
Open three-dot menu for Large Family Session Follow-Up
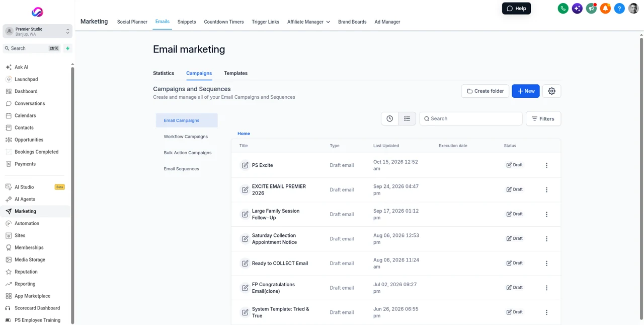pos(547,214)
